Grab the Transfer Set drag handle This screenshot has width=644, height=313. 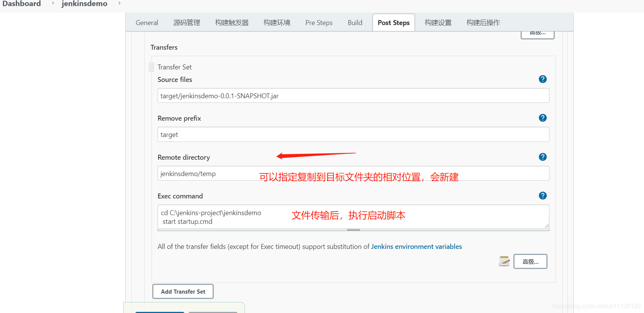151,67
